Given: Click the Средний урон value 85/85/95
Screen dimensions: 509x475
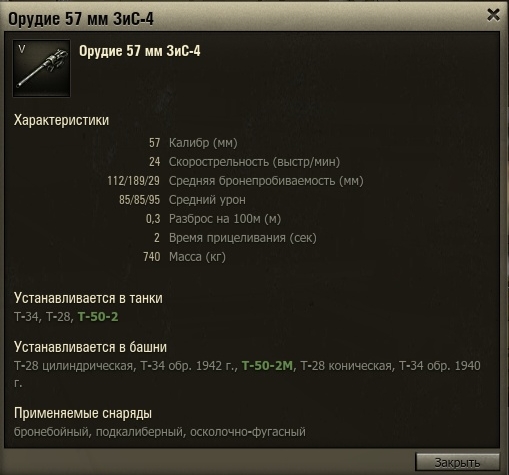Looking at the screenshot, I should click(139, 200).
